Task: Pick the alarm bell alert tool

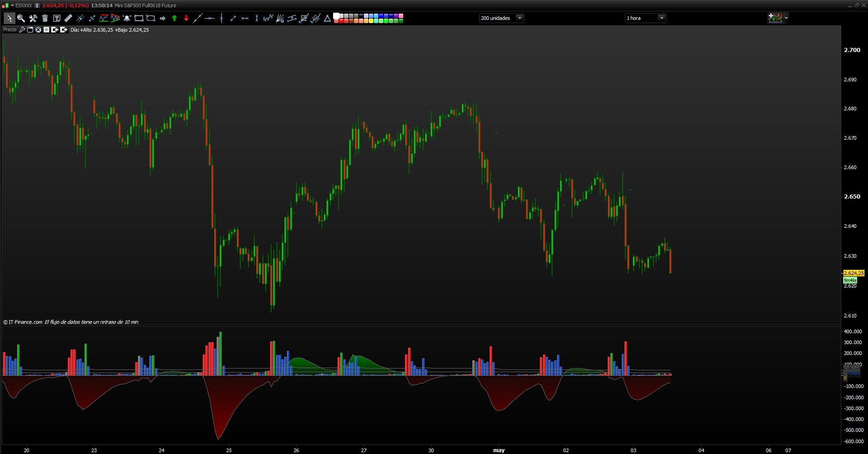Action: pos(127,18)
